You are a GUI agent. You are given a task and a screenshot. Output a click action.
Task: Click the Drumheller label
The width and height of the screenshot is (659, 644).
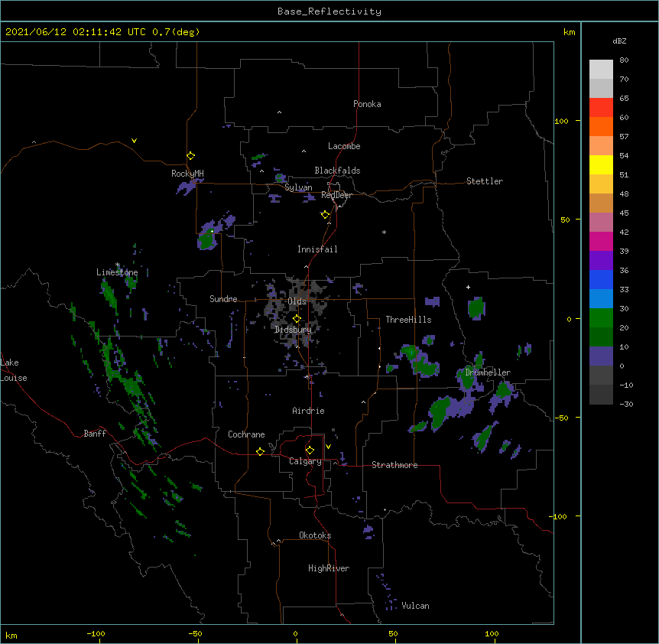click(488, 372)
